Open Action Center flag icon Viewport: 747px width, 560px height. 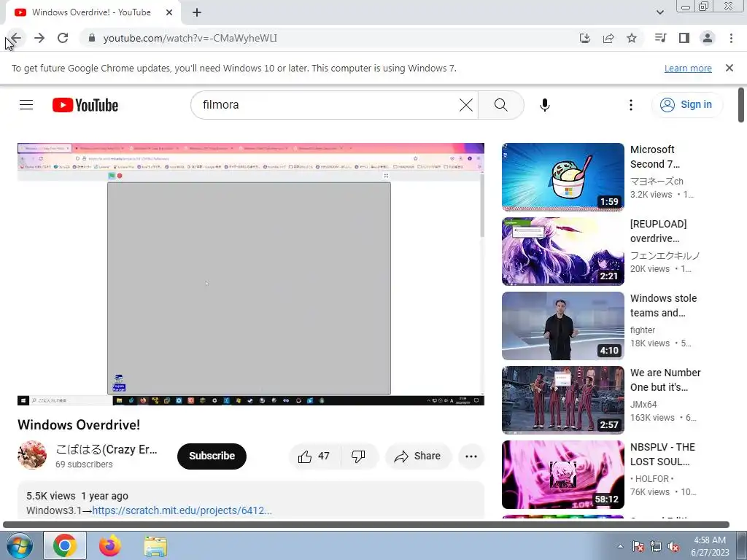(x=638, y=546)
